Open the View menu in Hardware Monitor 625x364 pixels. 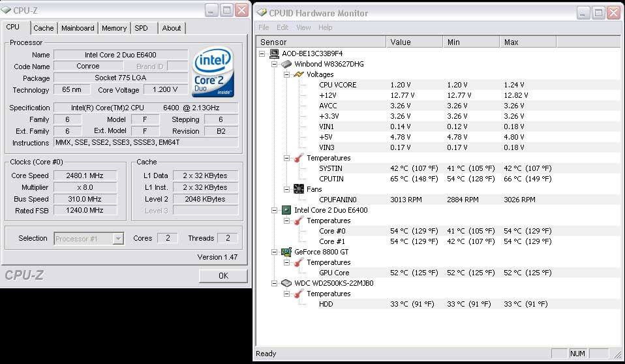[303, 27]
